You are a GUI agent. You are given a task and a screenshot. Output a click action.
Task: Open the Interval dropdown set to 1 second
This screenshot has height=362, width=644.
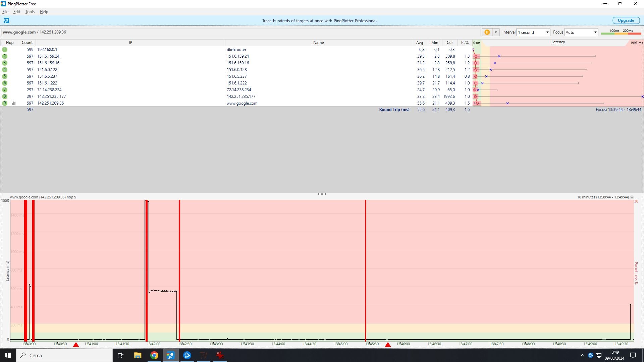point(533,32)
